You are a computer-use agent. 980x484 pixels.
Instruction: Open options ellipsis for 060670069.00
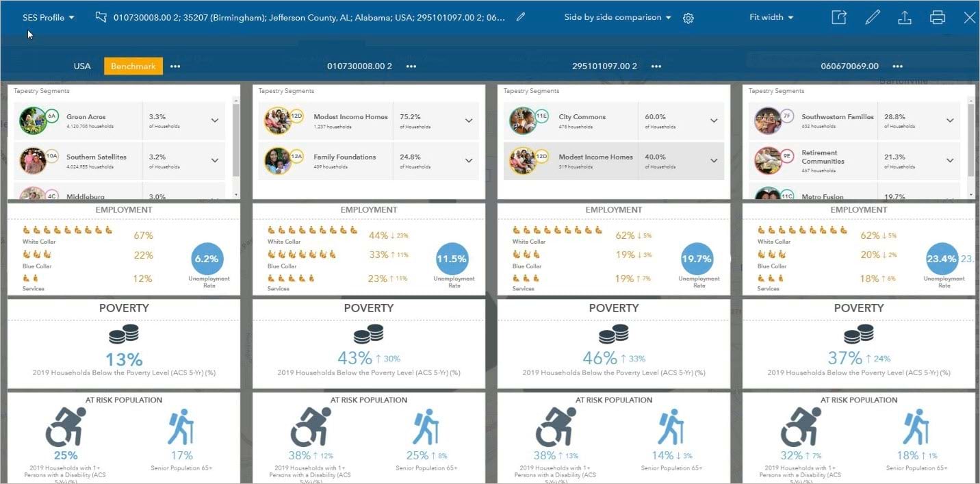pos(897,66)
